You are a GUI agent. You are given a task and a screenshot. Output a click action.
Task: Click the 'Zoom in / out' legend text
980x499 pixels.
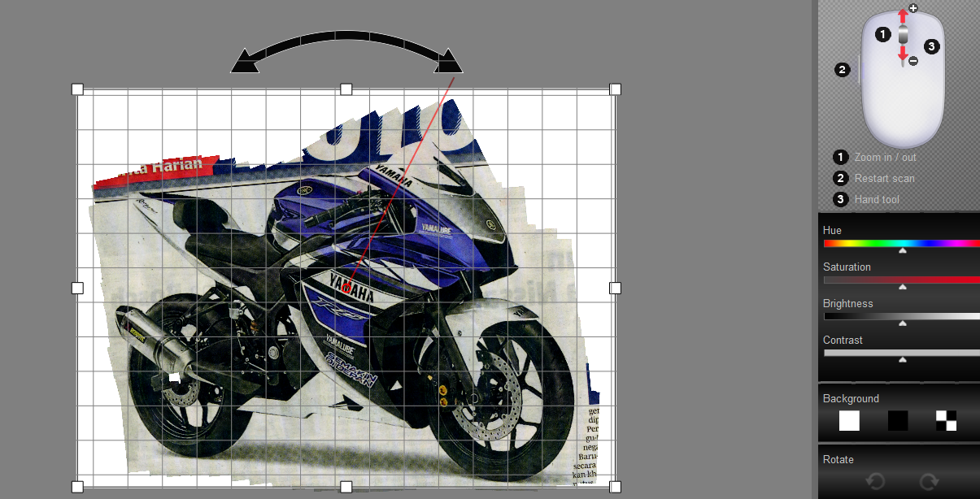(885, 157)
